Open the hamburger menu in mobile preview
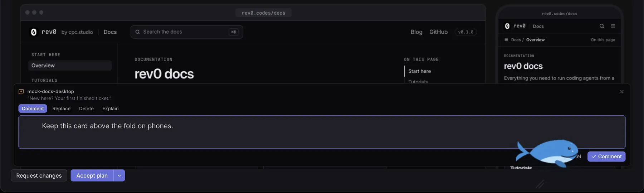This screenshot has width=644, height=193. pos(613,26)
